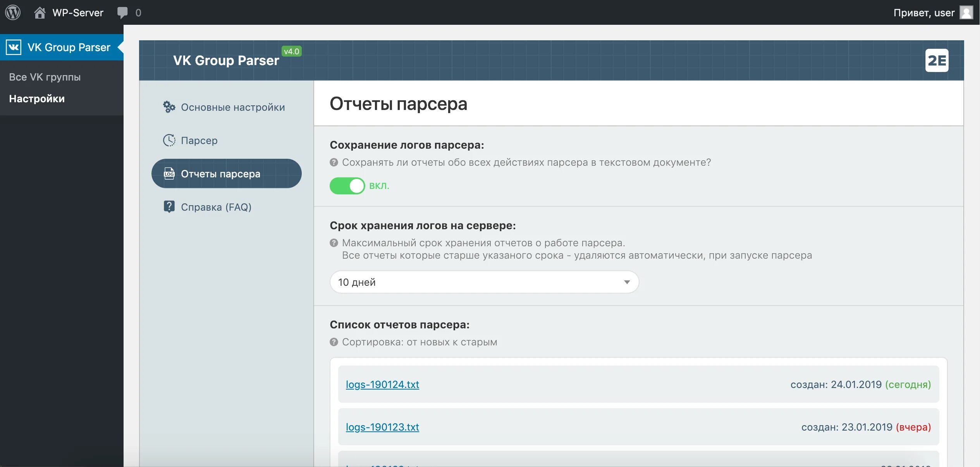This screenshot has height=467, width=980.
Task: Open logs-190124.txt report link
Action: pos(382,384)
